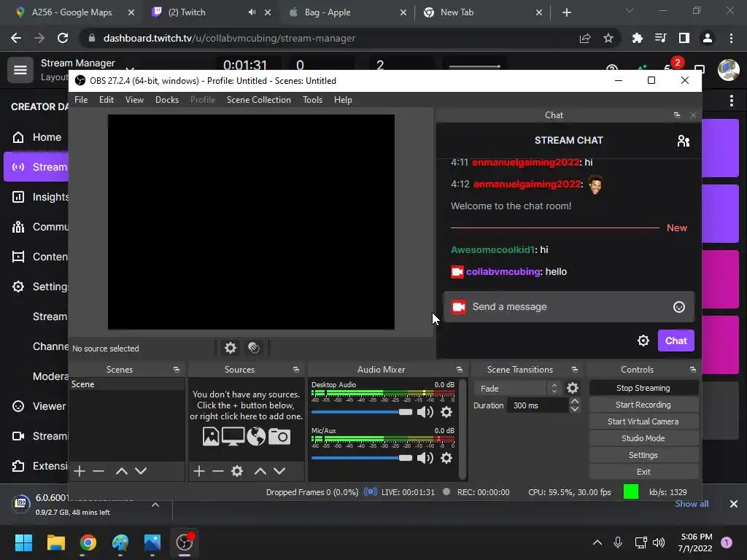Undock the Chat panel
Image resolution: width=747 pixels, height=560 pixels.
tap(676, 115)
